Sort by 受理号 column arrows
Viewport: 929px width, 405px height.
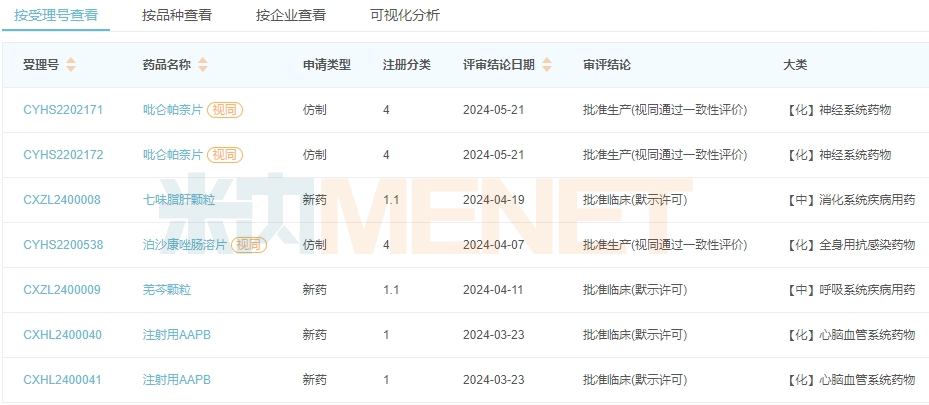point(71,65)
